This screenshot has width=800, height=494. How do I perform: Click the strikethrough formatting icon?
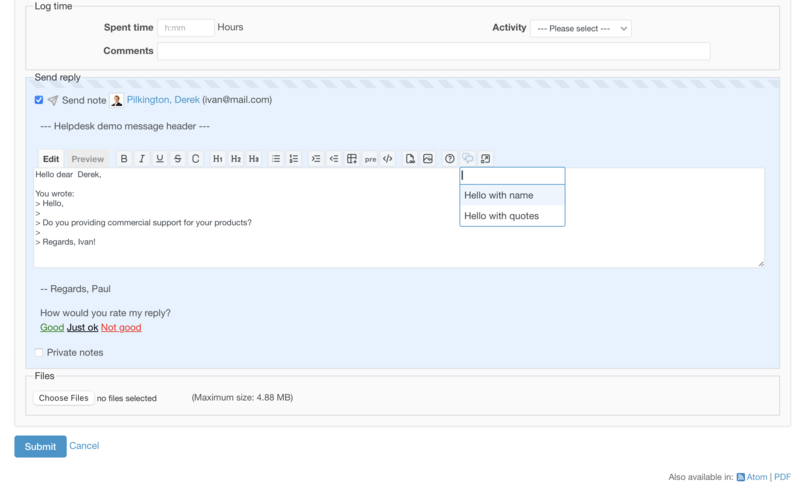178,159
